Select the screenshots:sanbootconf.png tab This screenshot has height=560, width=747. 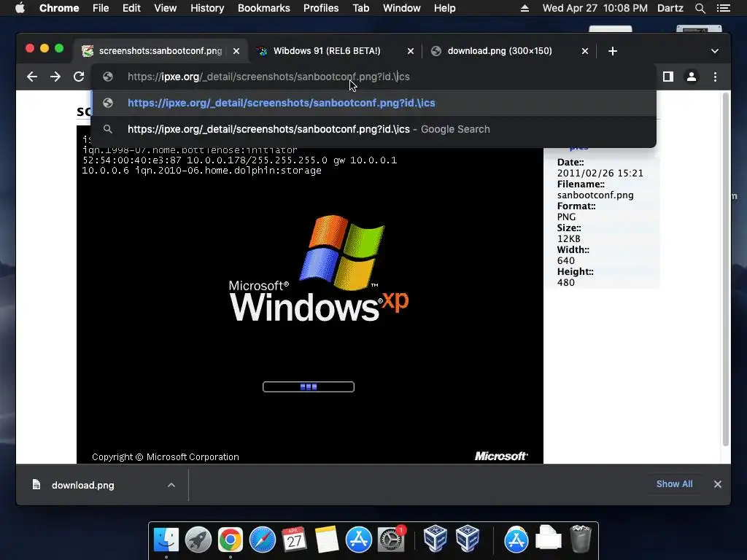coord(160,51)
